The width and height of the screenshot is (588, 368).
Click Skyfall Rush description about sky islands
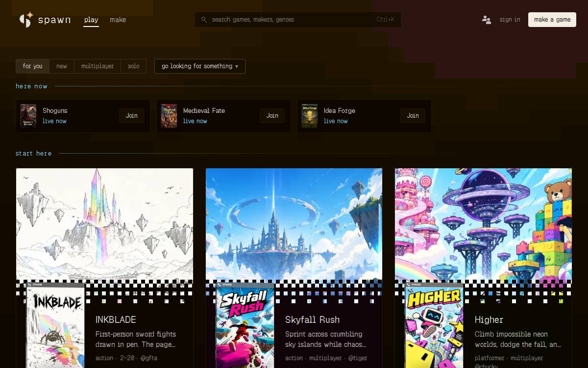[325, 339]
